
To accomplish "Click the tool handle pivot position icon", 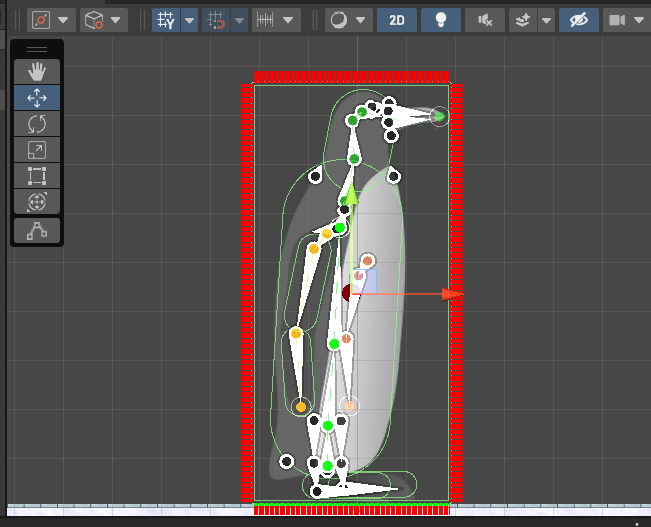I will pyautogui.click(x=42, y=20).
